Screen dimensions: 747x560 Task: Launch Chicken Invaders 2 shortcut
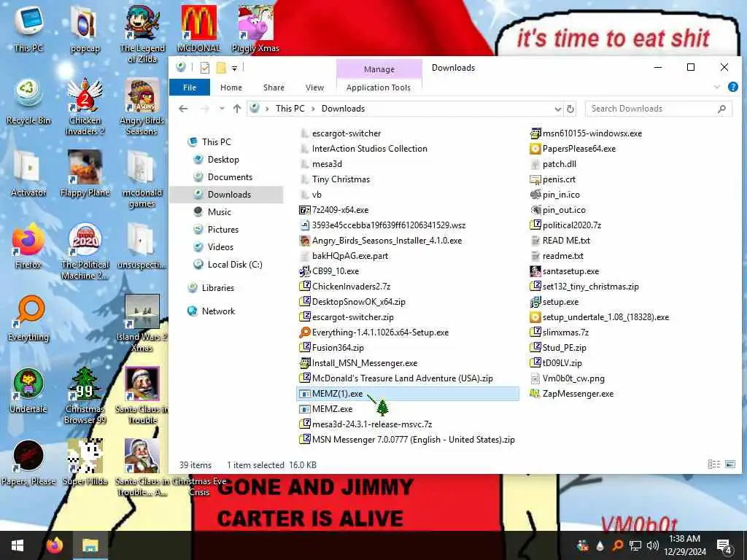coord(85,106)
